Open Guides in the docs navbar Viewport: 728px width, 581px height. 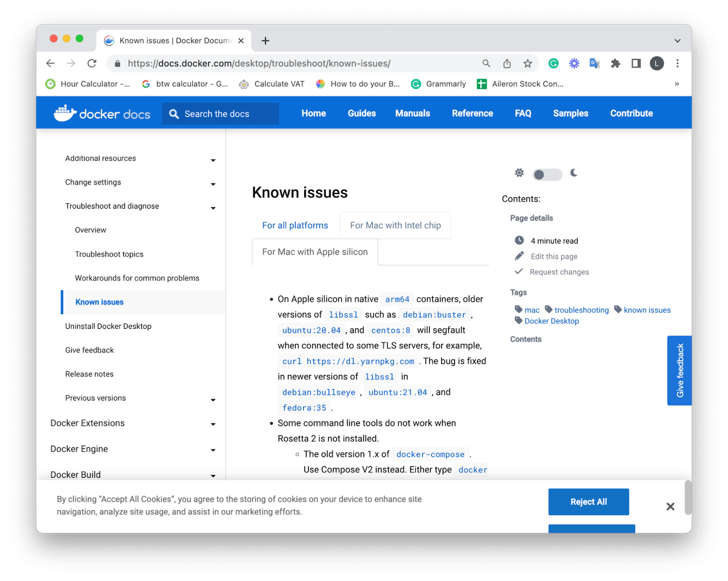click(x=362, y=113)
